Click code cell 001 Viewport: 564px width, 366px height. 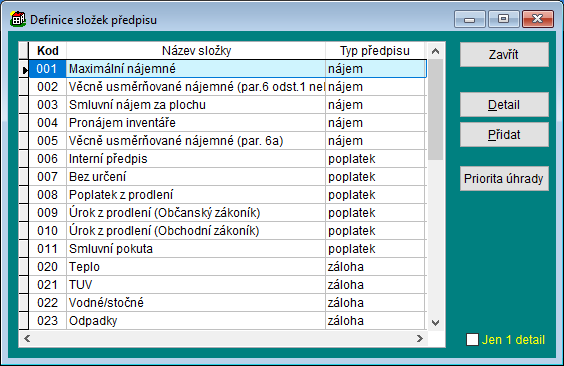click(x=47, y=69)
